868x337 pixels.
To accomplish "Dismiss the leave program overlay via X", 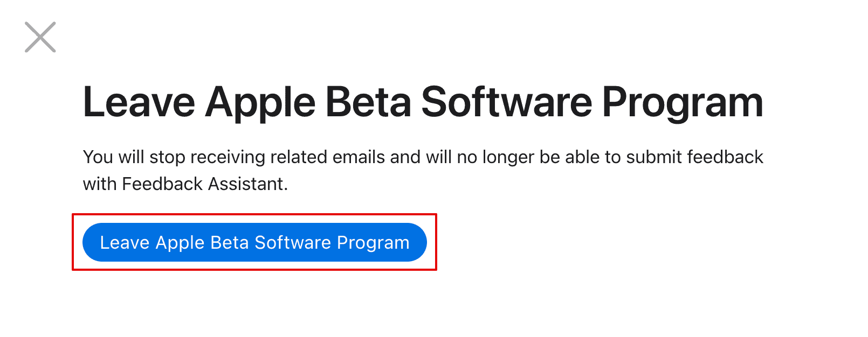I will pos(40,37).
